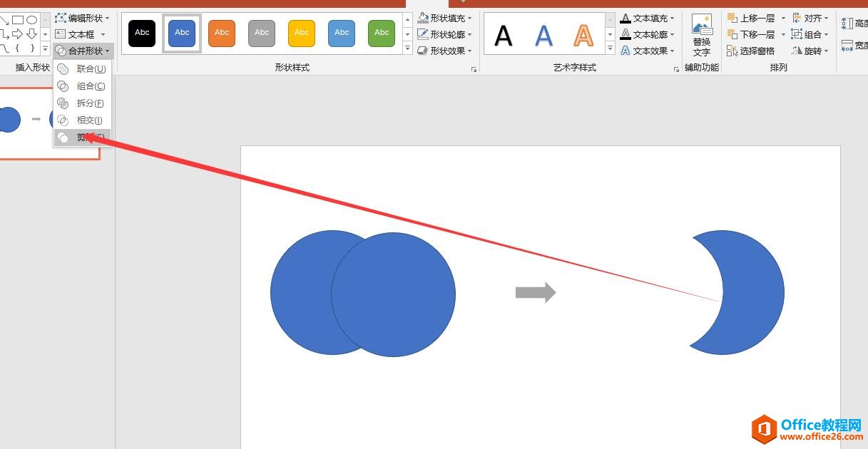Apply the orange Abc shape style

click(222, 33)
